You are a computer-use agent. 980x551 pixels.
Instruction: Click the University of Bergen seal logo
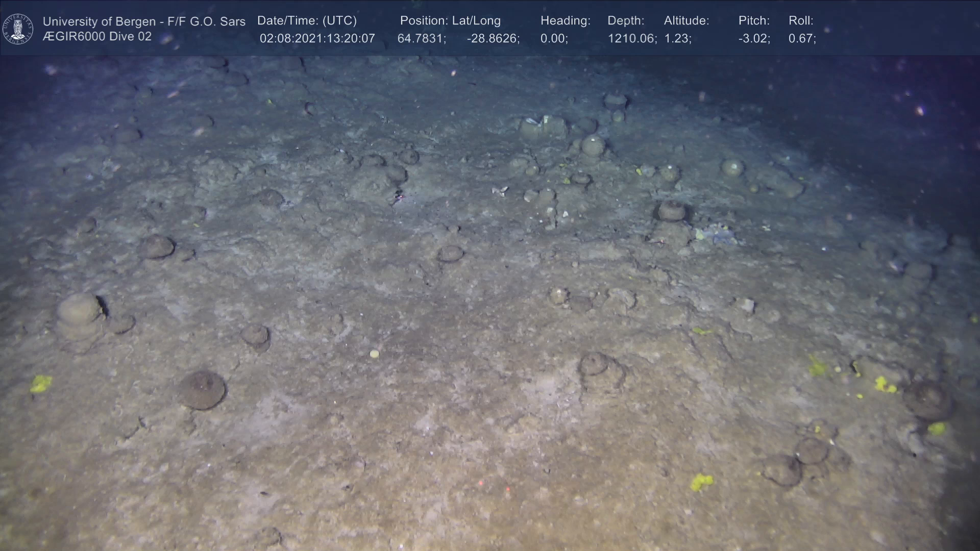point(18,29)
